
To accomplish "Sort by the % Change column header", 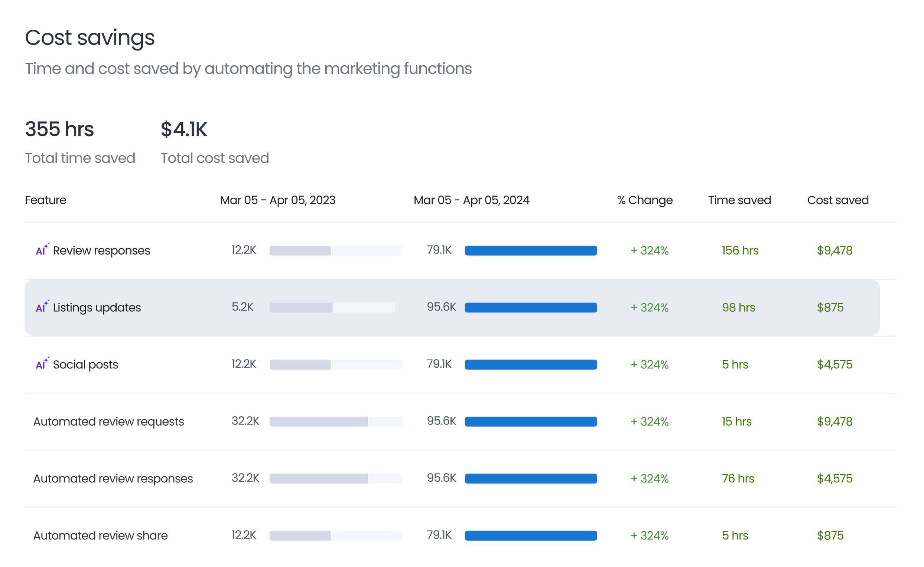I will tap(645, 200).
